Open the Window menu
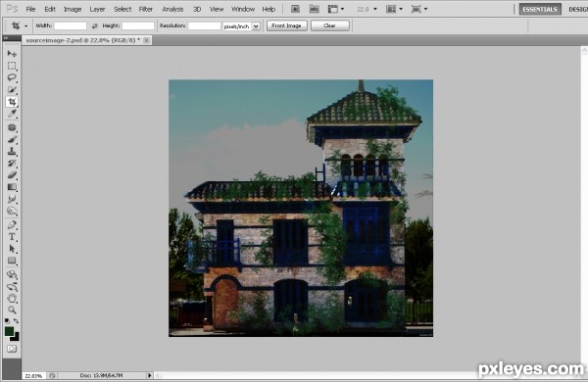The height and width of the screenshot is (382, 588). click(243, 9)
